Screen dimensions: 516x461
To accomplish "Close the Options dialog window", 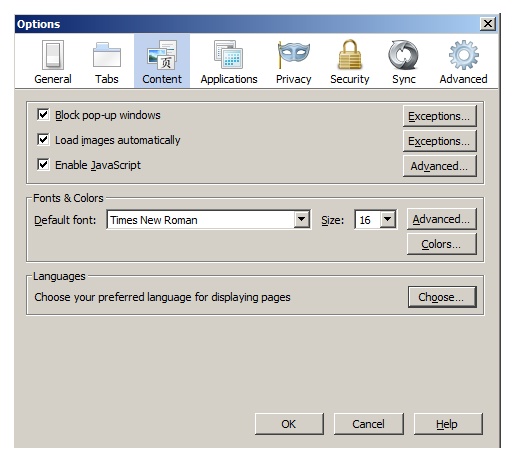I will [x=488, y=24].
